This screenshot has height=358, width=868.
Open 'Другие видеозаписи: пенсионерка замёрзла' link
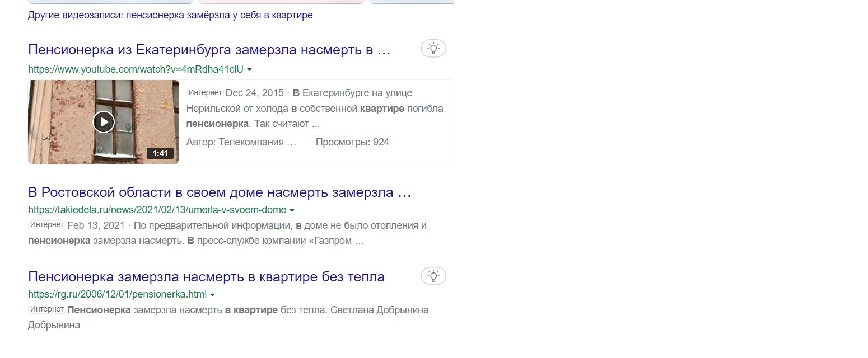pos(170,15)
